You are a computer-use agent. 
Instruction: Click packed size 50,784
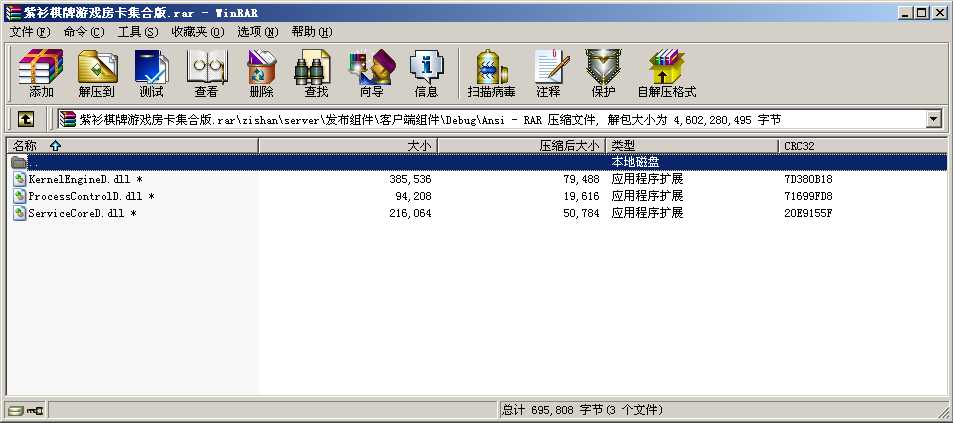tap(581, 214)
